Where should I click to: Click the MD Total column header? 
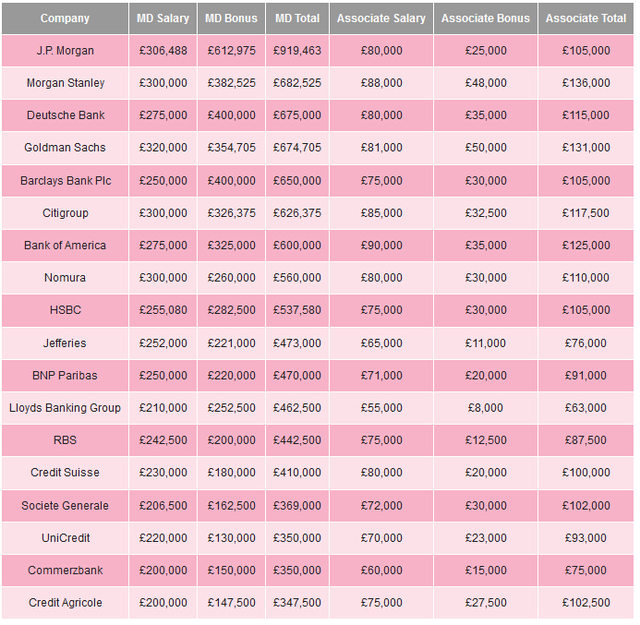click(x=297, y=18)
